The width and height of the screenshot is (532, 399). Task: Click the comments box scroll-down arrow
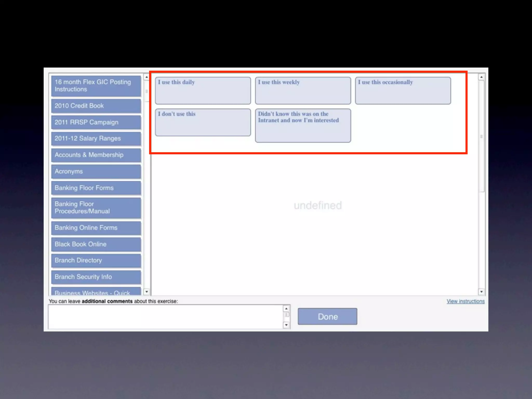[286, 325]
